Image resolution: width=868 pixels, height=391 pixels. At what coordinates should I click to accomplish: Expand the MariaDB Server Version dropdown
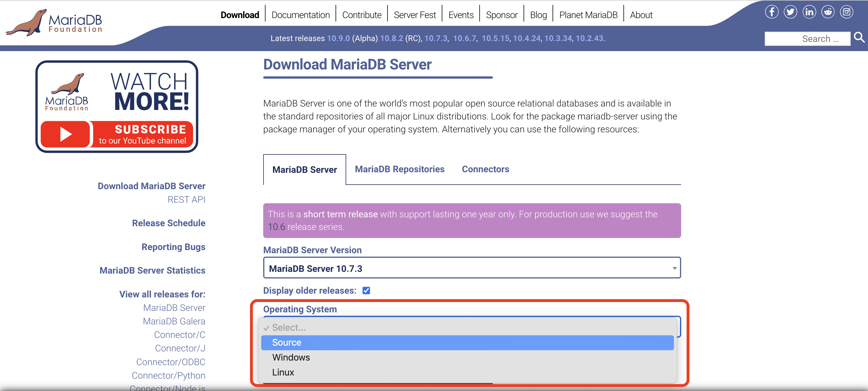pyautogui.click(x=472, y=268)
